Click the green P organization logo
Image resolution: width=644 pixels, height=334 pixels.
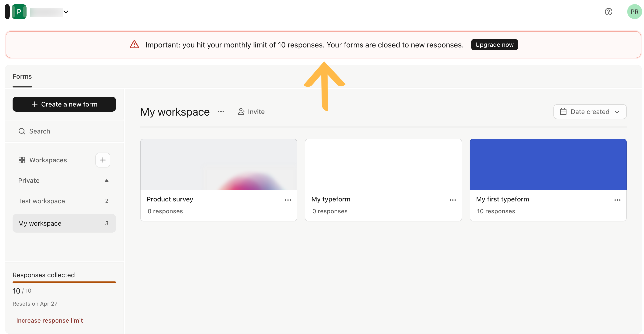click(19, 12)
